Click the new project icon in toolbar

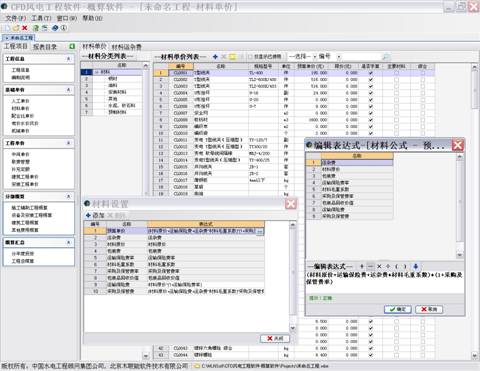(x=7, y=28)
